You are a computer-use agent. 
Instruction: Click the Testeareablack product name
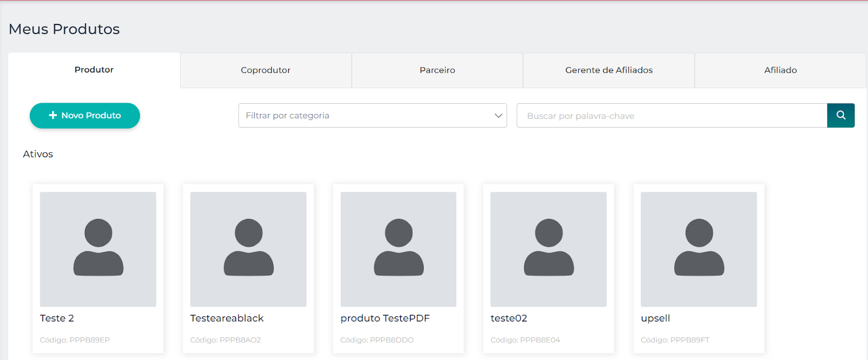(227, 318)
